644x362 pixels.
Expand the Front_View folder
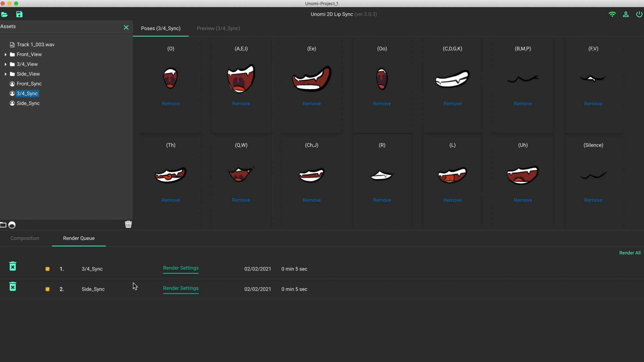(x=6, y=55)
